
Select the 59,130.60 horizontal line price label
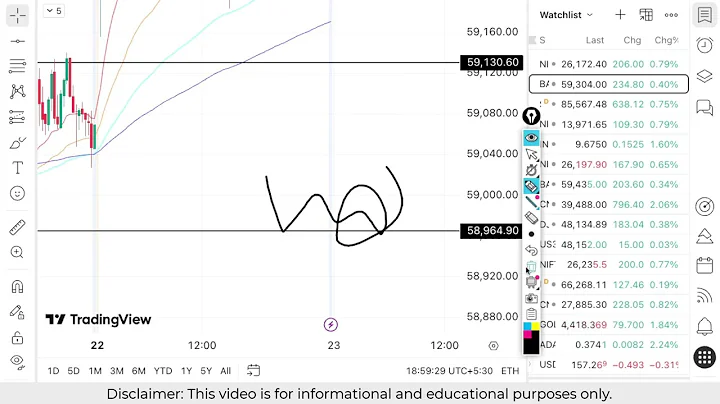(491, 62)
